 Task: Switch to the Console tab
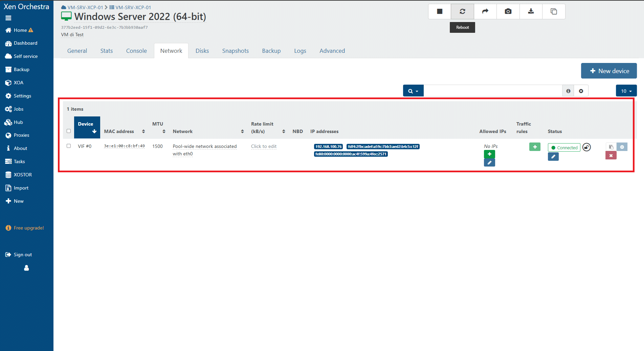click(x=136, y=51)
